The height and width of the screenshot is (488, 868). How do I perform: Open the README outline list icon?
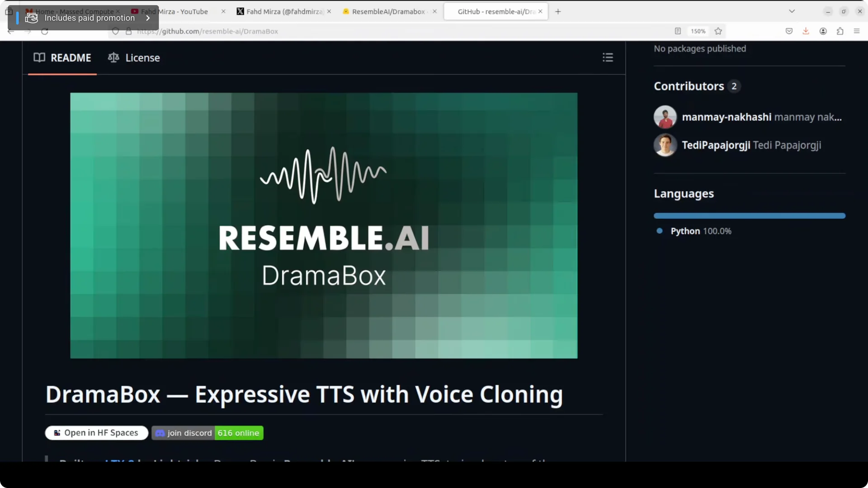click(608, 57)
